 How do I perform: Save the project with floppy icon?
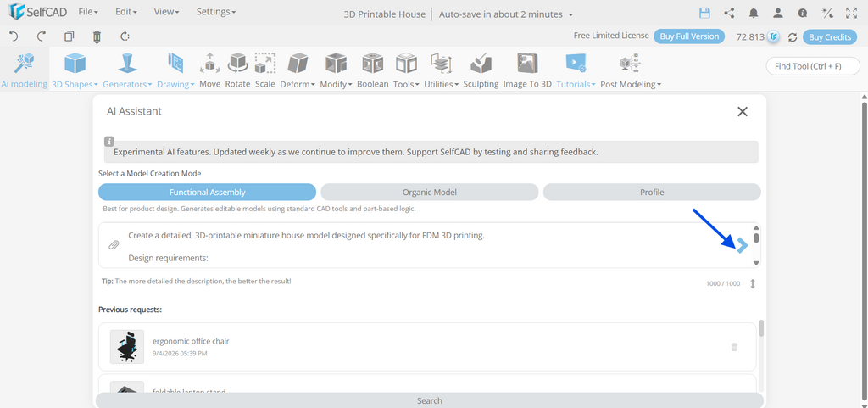pyautogui.click(x=704, y=13)
